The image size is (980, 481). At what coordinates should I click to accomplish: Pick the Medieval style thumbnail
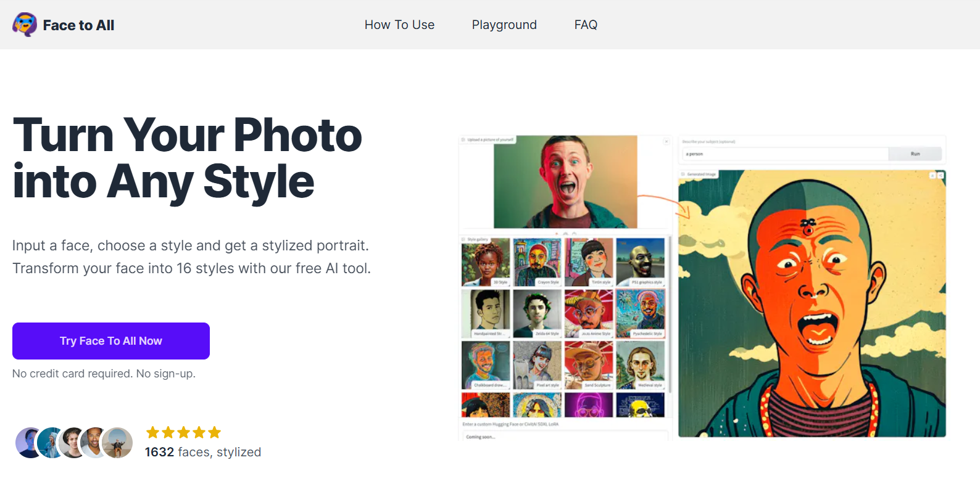(641, 365)
